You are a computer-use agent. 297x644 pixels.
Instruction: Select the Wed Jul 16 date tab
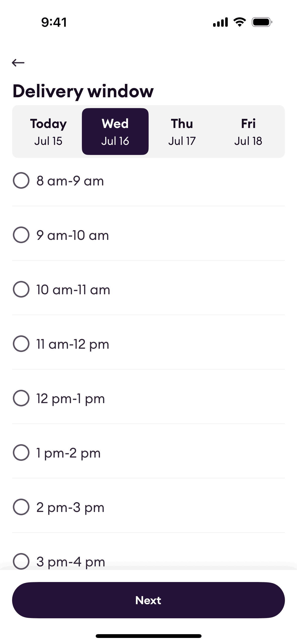tap(115, 132)
